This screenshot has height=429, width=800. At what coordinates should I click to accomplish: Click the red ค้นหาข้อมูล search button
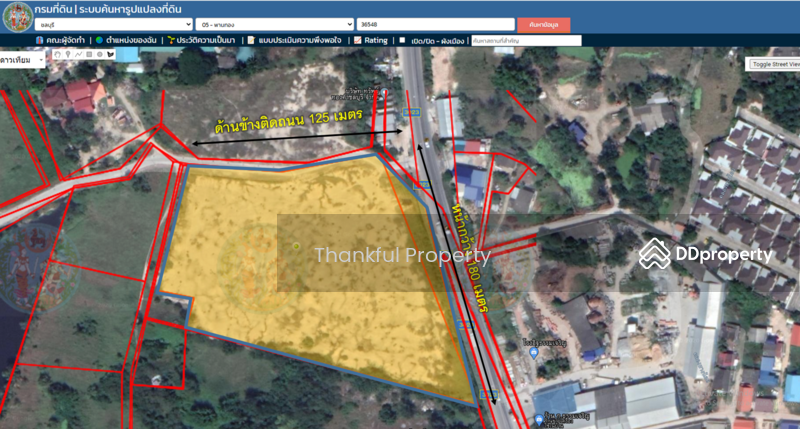click(x=544, y=23)
